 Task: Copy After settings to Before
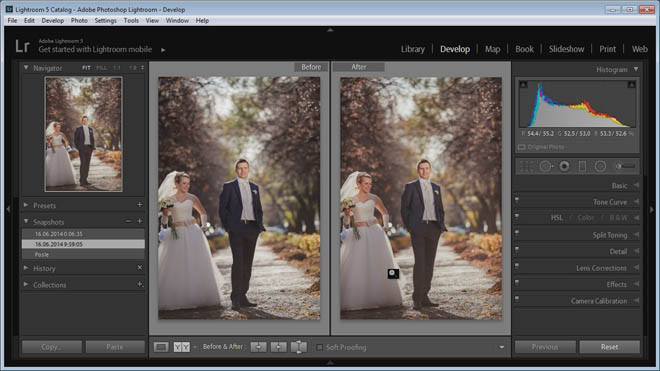click(x=278, y=347)
